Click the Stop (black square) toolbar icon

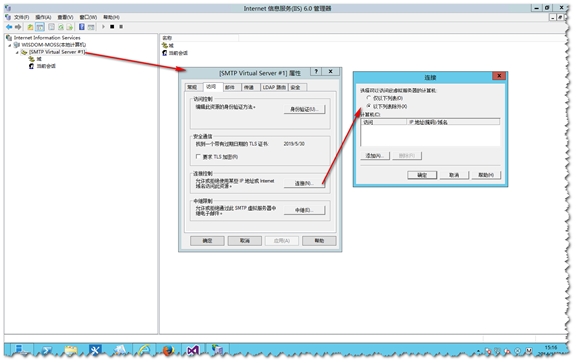pos(112,27)
